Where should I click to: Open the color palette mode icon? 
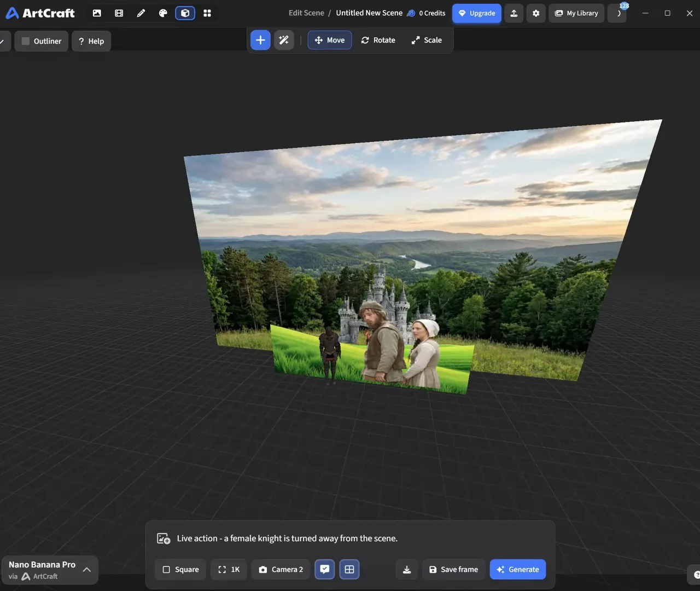163,13
